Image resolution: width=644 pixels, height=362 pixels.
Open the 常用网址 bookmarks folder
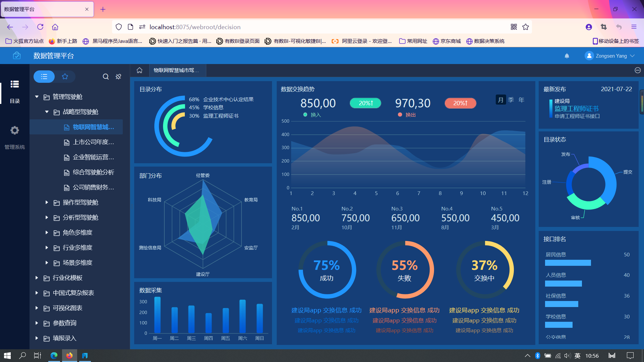pos(413,41)
